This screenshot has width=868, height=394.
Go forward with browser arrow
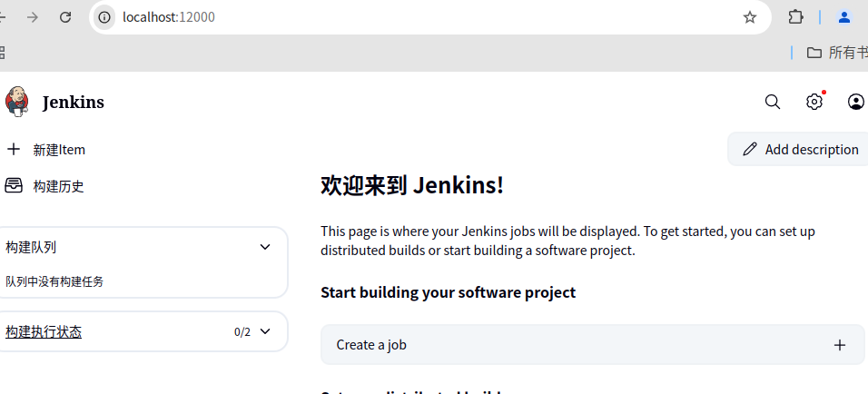pos(33,17)
